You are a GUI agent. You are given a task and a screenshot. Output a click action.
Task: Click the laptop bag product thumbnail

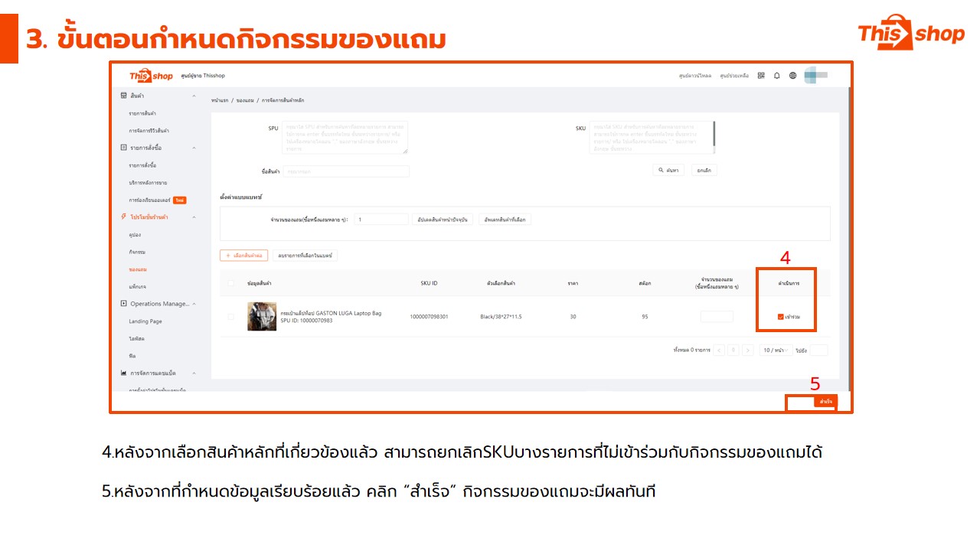(x=262, y=316)
